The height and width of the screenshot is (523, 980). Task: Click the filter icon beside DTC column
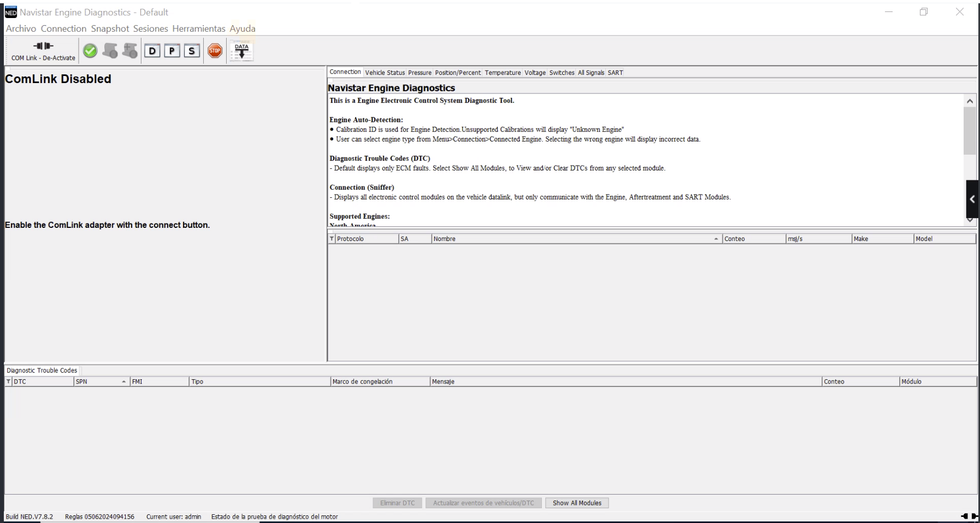[x=8, y=381]
